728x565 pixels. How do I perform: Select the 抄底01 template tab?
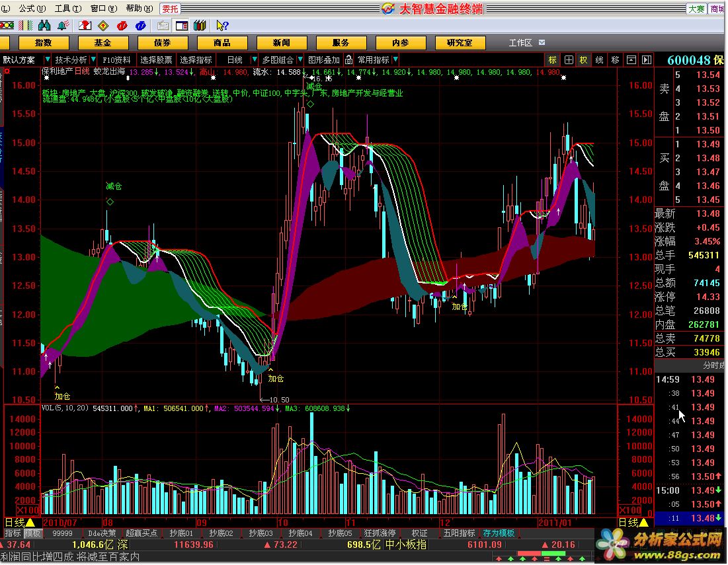point(181,533)
